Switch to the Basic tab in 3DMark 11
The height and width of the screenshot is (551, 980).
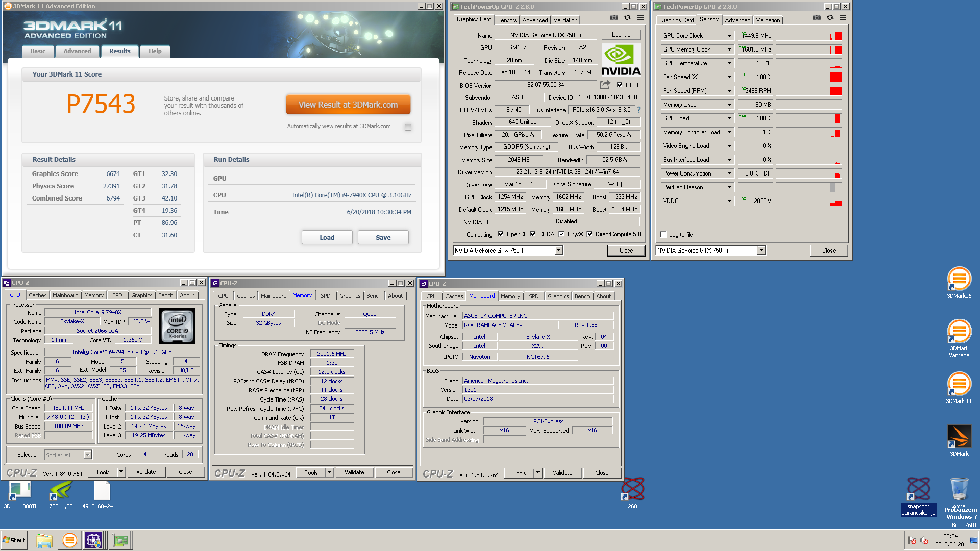38,51
